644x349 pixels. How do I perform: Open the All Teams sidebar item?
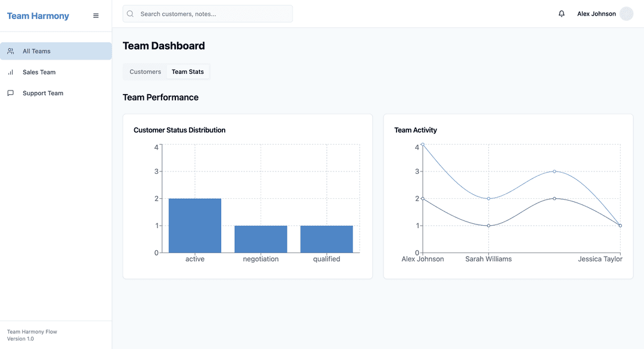coord(55,51)
